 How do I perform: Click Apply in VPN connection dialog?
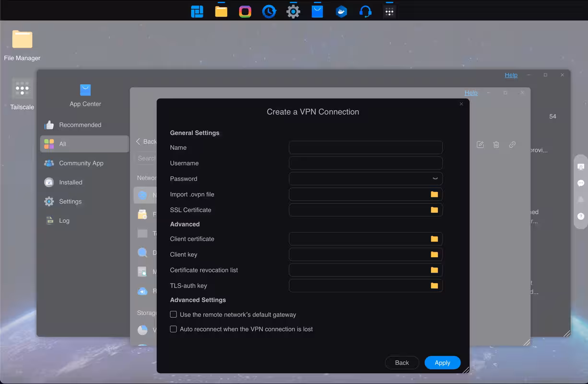(x=442, y=362)
